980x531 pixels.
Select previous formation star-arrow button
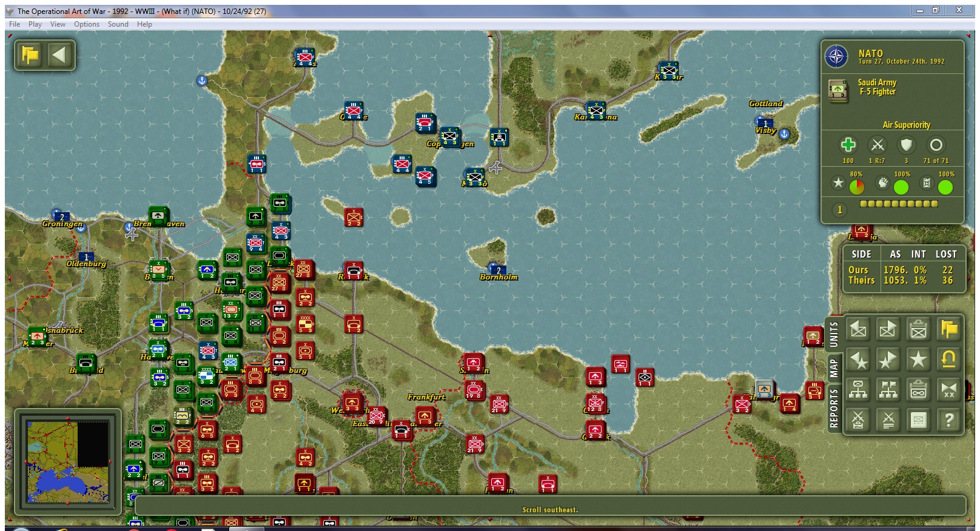[x=857, y=359]
